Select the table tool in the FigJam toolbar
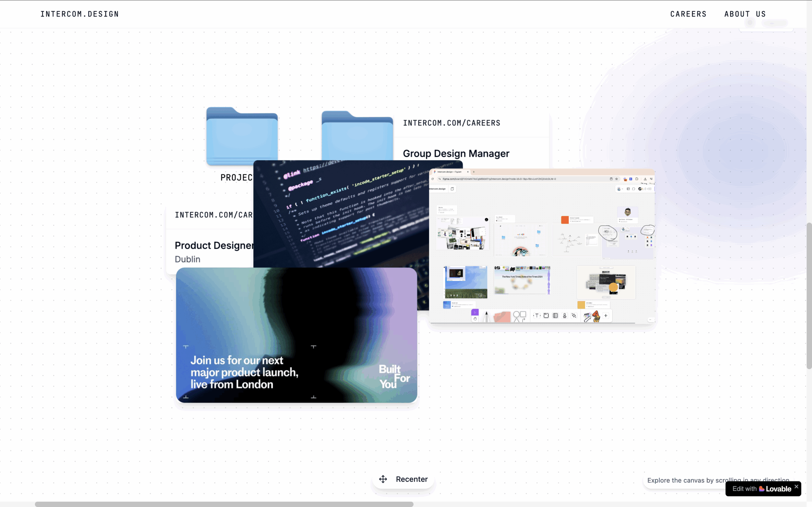Screen dimensions: 812x507 (x=555, y=316)
